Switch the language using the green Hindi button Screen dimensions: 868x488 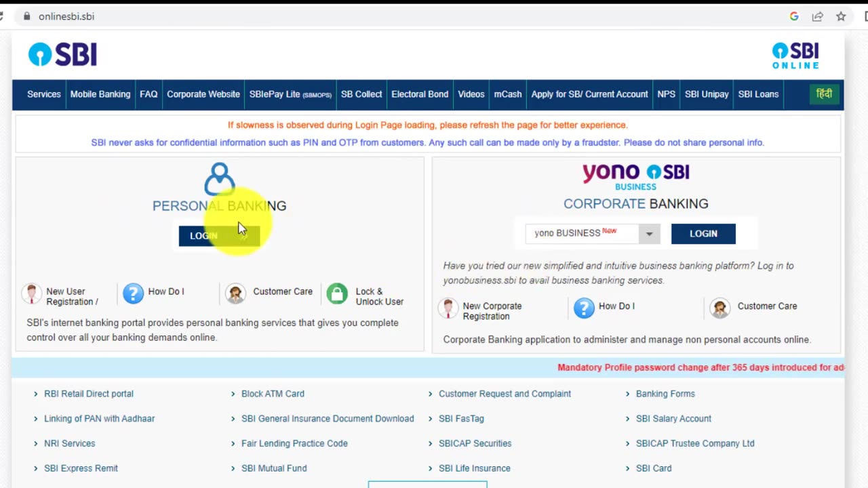824,94
